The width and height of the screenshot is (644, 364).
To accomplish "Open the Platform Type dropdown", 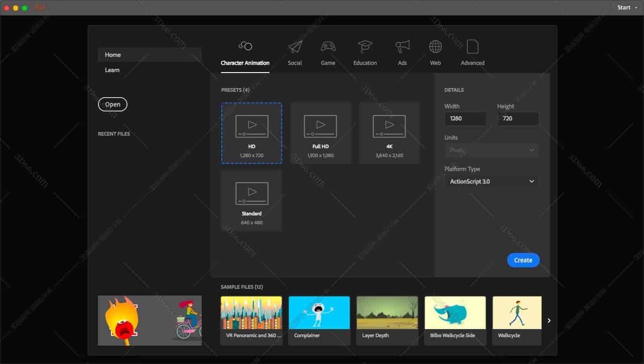I will 491,181.
